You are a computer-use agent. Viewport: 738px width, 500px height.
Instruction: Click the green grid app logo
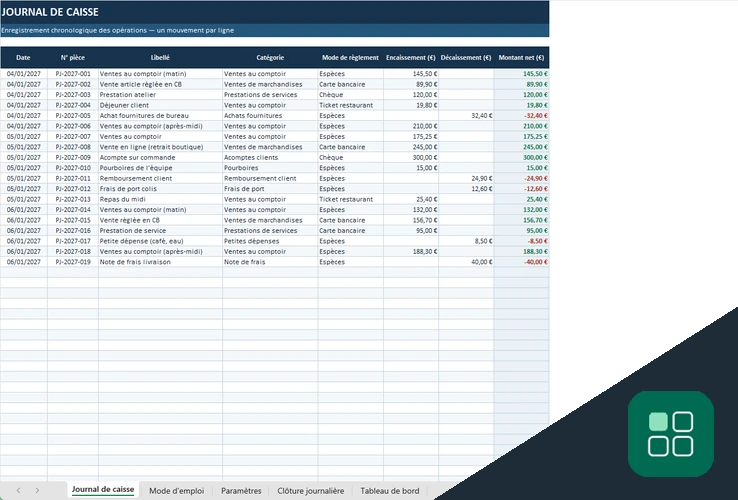tap(671, 434)
